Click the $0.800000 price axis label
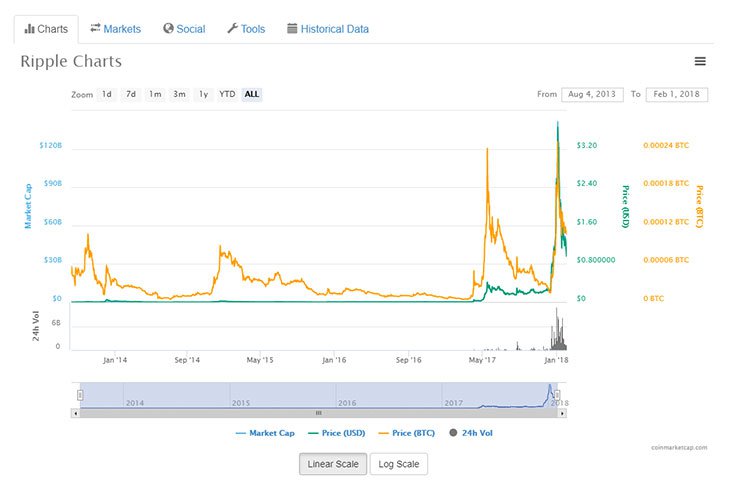 (x=596, y=260)
